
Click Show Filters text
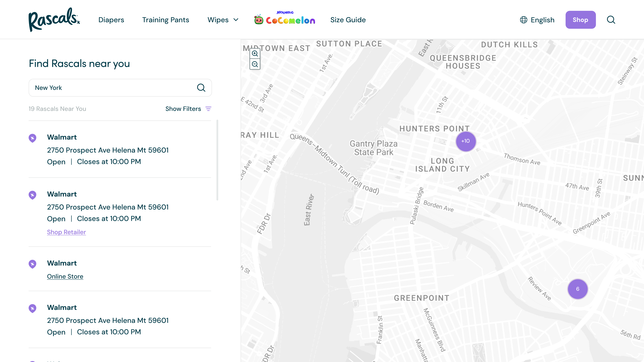[183, 109]
